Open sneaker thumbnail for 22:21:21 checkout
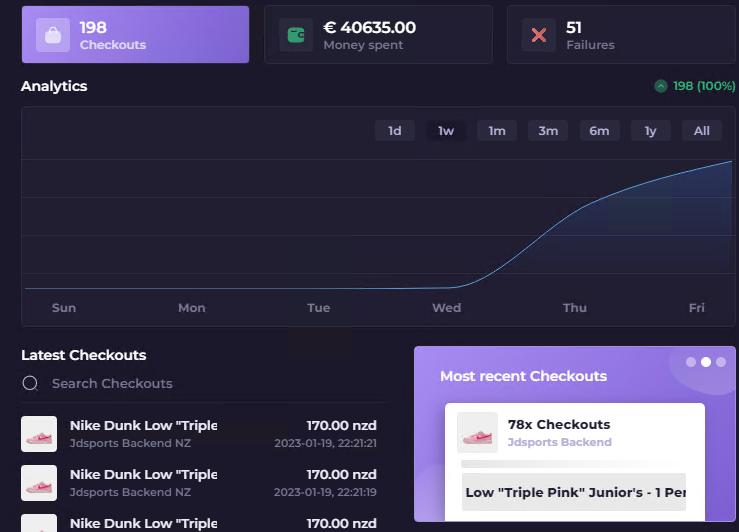 tap(39, 434)
